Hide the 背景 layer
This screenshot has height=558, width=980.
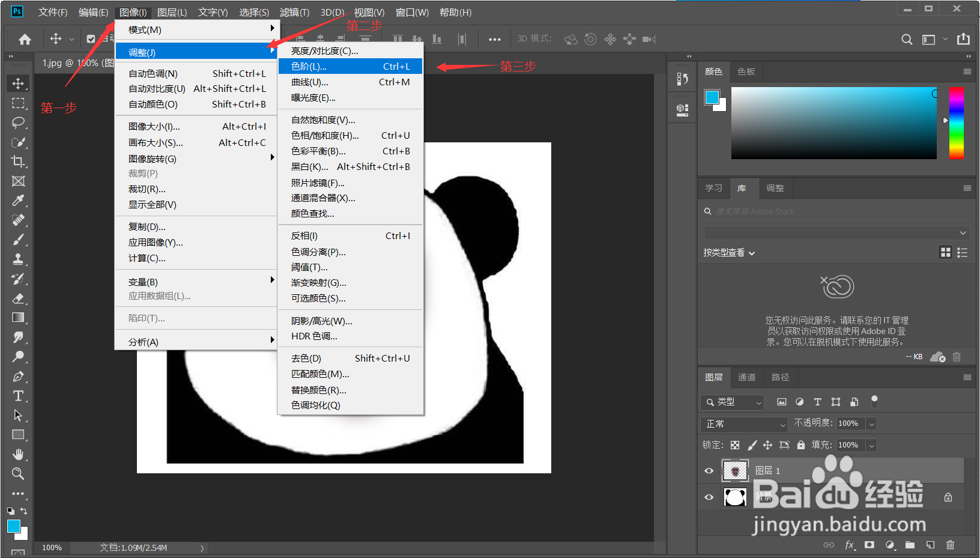(709, 497)
